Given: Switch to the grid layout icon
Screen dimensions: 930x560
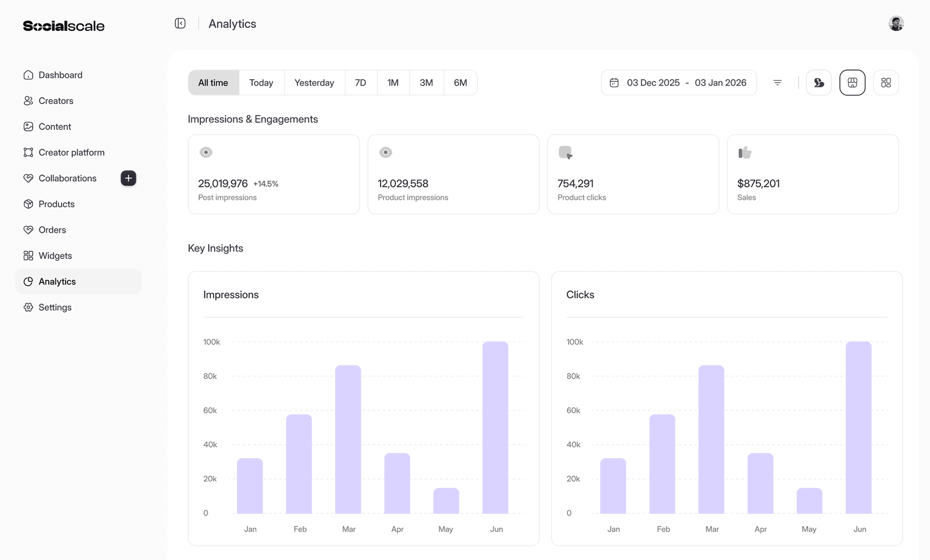Looking at the screenshot, I should coord(886,83).
